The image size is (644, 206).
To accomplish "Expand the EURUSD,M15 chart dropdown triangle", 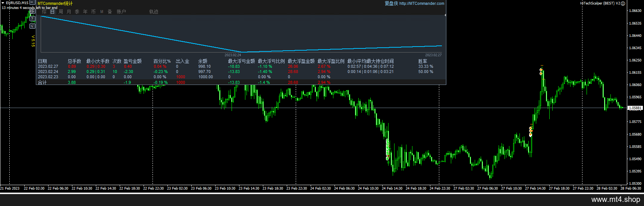I will click(x=3, y=3).
